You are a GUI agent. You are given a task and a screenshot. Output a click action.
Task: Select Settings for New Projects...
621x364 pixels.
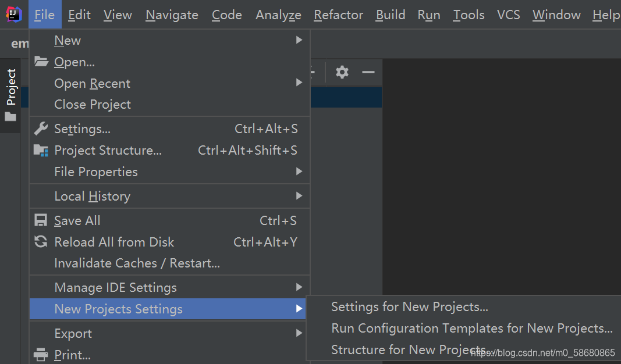pyautogui.click(x=410, y=306)
